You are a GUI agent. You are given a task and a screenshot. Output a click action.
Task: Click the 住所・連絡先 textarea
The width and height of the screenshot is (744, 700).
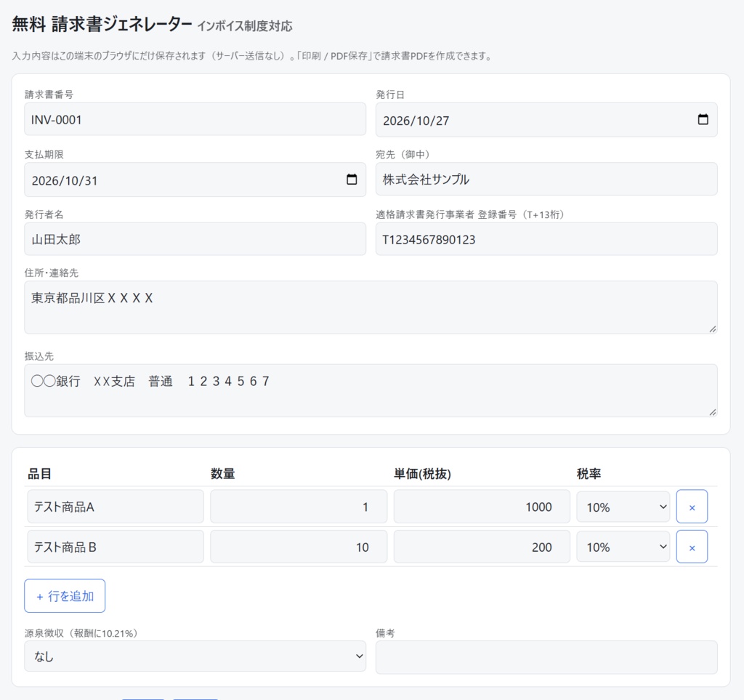(x=371, y=307)
